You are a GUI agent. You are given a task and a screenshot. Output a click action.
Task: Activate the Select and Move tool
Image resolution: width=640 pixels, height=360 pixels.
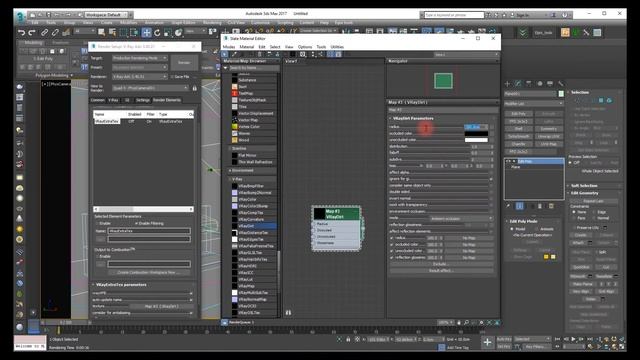pyautogui.click(x=146, y=32)
